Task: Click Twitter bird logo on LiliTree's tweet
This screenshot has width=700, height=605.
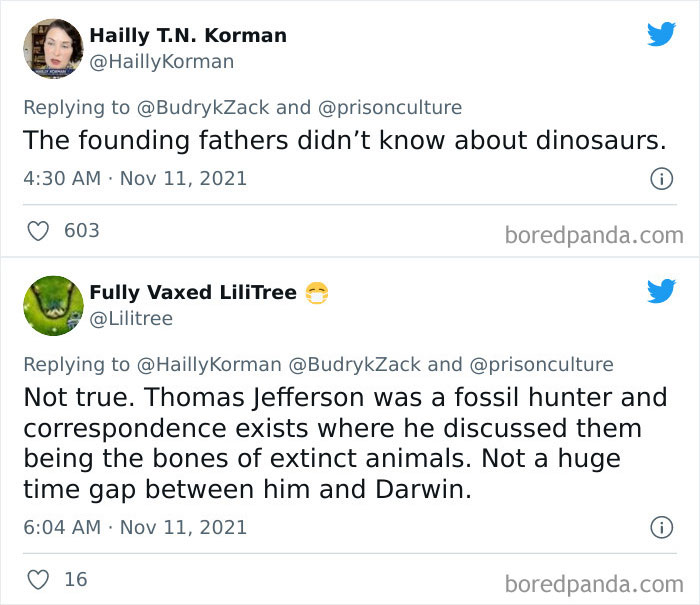Action: point(661,291)
